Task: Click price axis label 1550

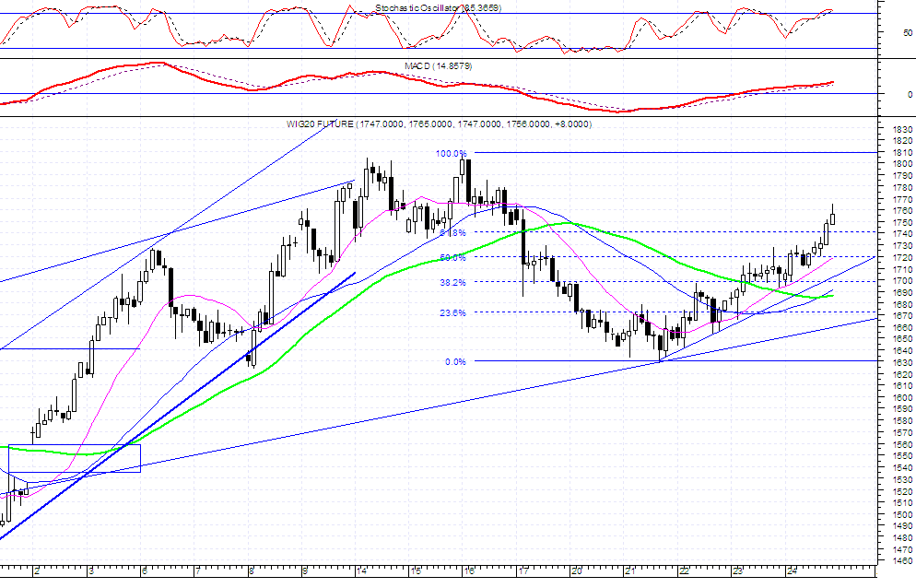Action: coord(903,456)
